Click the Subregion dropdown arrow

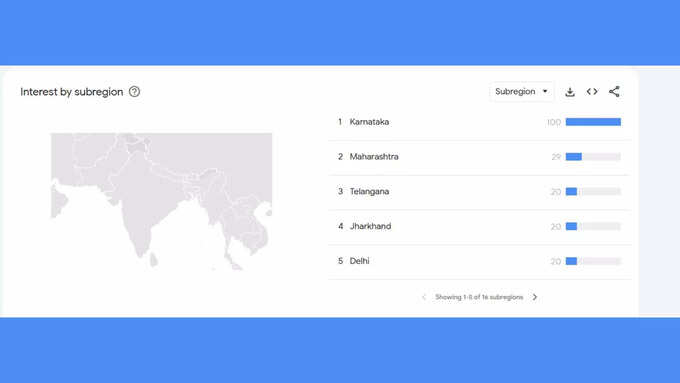545,92
